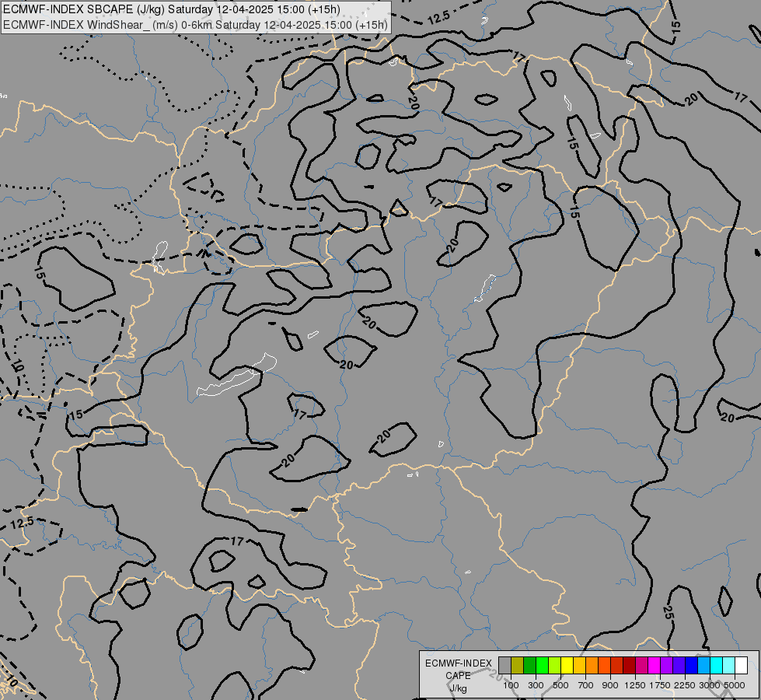Click the magenta swatch before 1750

[x=655, y=666]
